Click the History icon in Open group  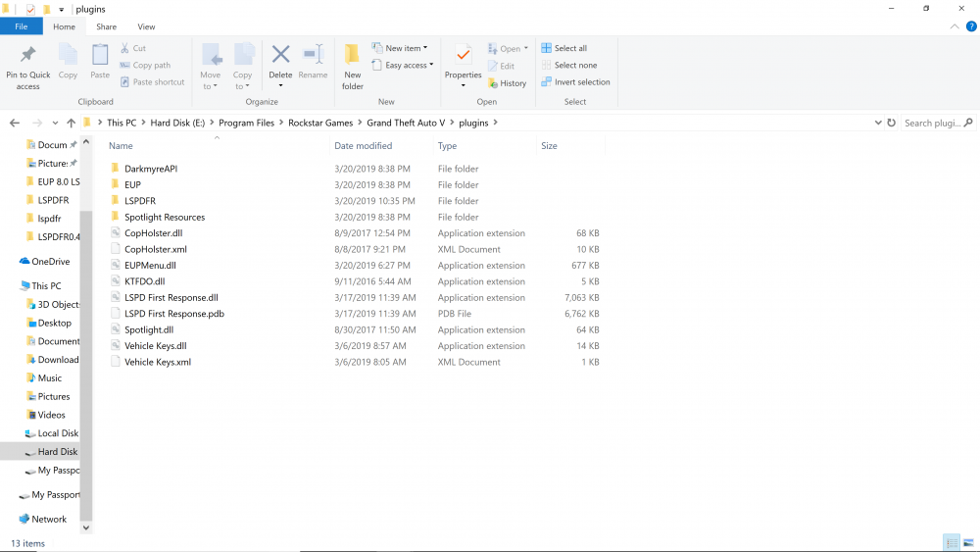(x=507, y=83)
